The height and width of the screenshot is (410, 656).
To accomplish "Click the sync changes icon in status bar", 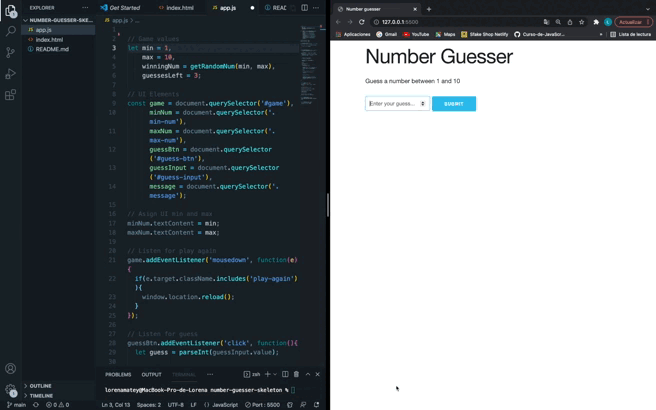I will point(36,405).
